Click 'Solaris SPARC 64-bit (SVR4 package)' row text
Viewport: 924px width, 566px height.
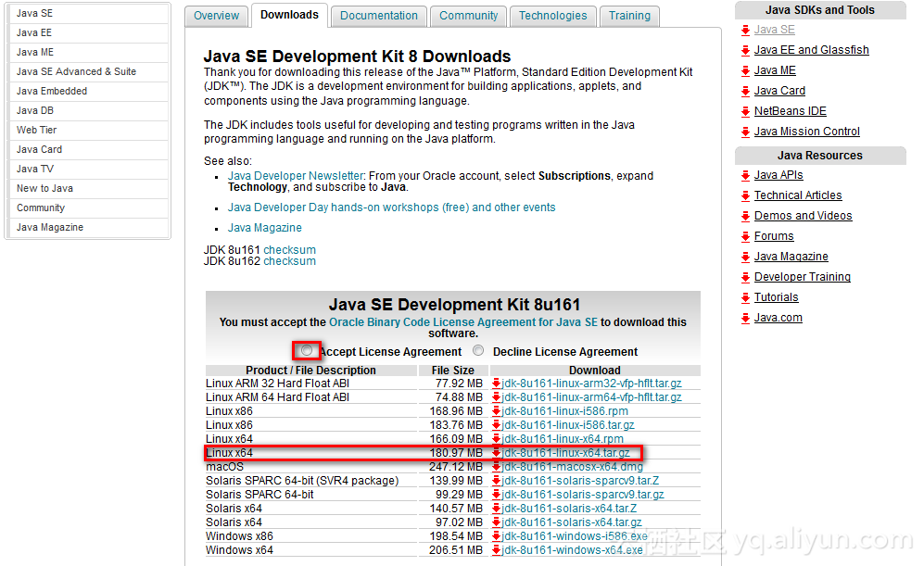click(302, 481)
